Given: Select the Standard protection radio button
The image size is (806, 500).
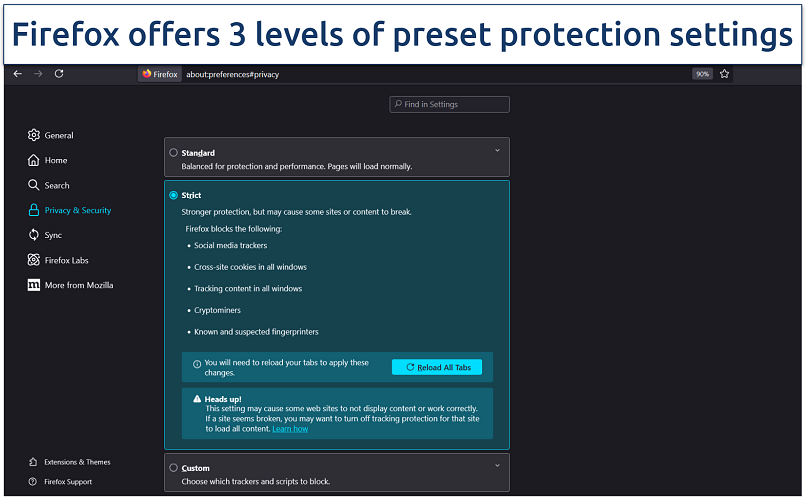Looking at the screenshot, I should pyautogui.click(x=174, y=153).
